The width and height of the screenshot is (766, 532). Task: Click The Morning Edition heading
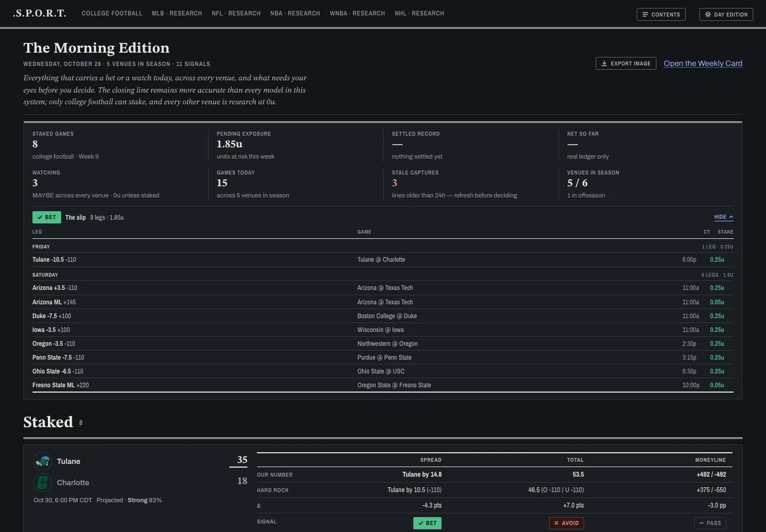[96, 48]
